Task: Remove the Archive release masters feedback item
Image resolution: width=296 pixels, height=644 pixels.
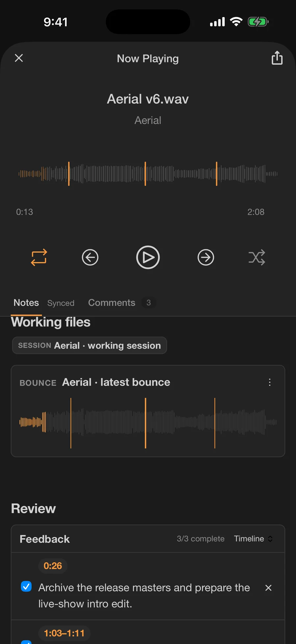Action: 268,588
